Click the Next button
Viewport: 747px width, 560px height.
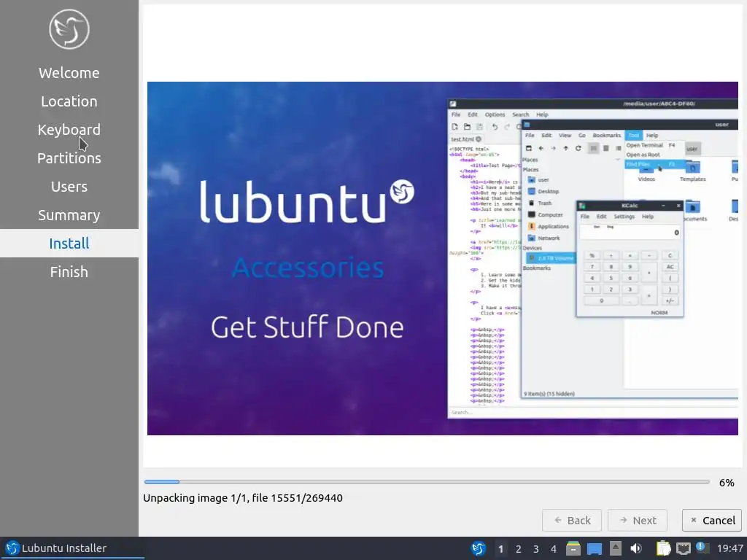point(638,521)
